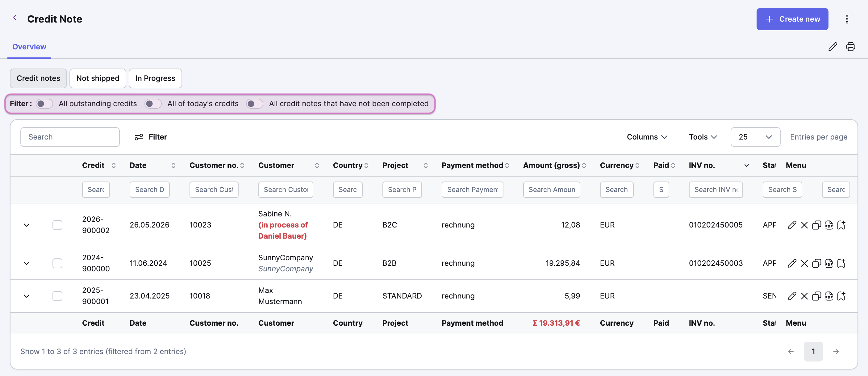Delete credit note 2024-900000 with X icon

(804, 263)
